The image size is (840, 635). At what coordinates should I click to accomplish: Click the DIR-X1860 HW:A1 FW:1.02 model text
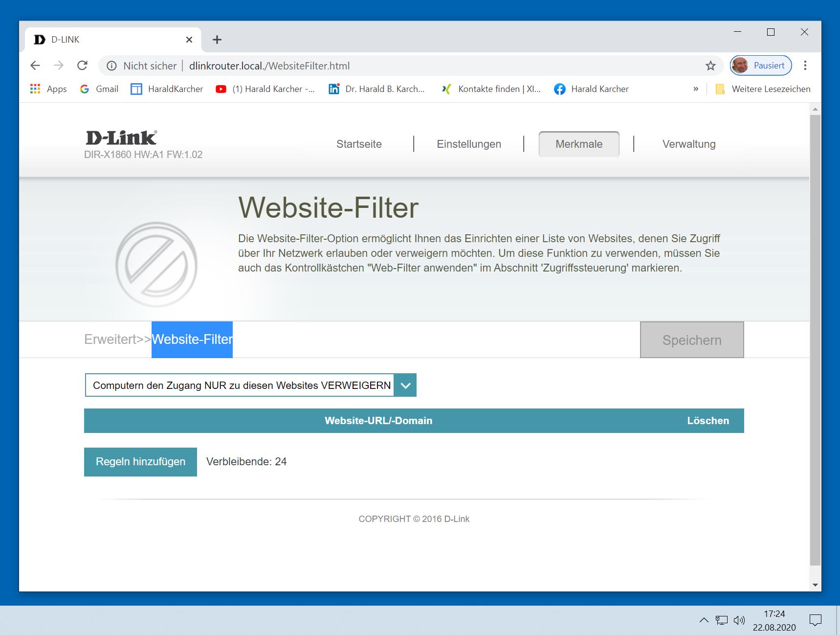pyautogui.click(x=143, y=155)
